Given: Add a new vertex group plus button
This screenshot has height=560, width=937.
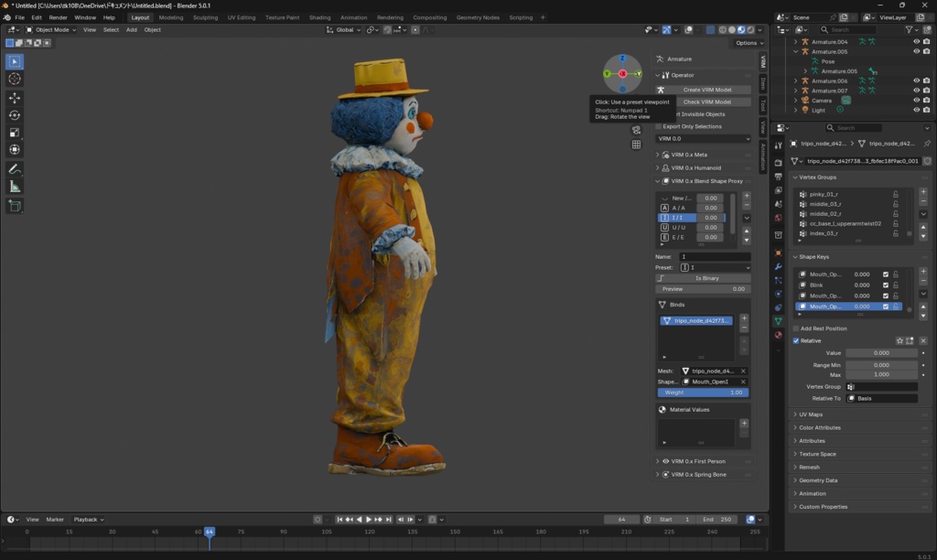Looking at the screenshot, I should coord(923,192).
